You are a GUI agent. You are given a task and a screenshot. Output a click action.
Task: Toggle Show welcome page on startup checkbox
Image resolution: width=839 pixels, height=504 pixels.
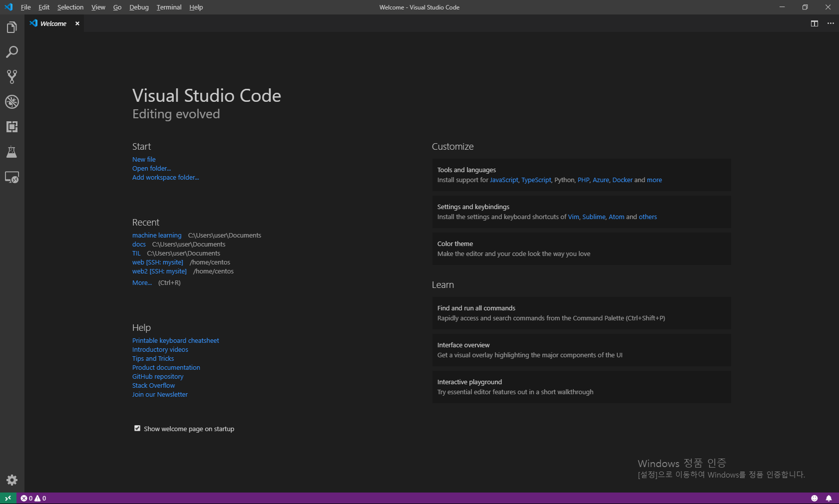point(137,428)
